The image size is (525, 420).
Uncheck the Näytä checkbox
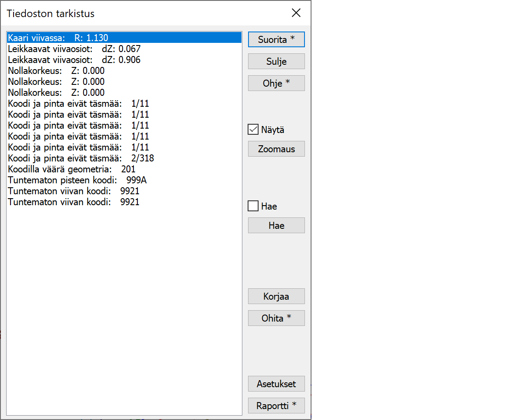click(x=253, y=129)
